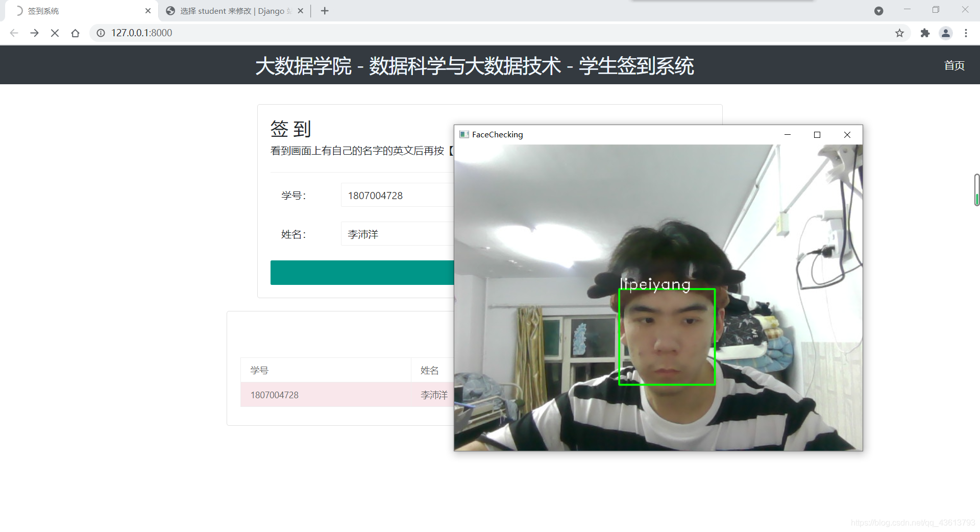This screenshot has height=532, width=980.
Task: Maximize the FaceChecking window
Action: click(817, 135)
